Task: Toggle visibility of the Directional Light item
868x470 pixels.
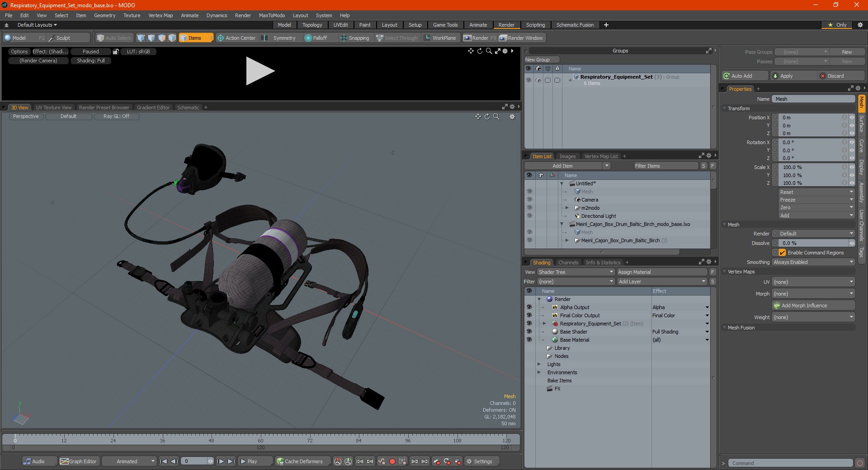Action: pos(529,216)
